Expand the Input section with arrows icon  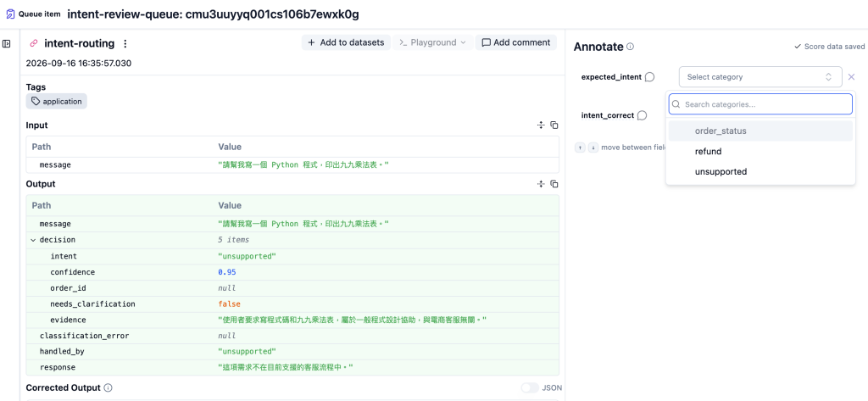[541, 125]
